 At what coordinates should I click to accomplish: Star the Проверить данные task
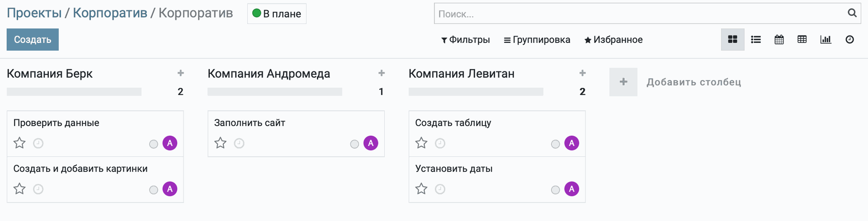point(19,143)
